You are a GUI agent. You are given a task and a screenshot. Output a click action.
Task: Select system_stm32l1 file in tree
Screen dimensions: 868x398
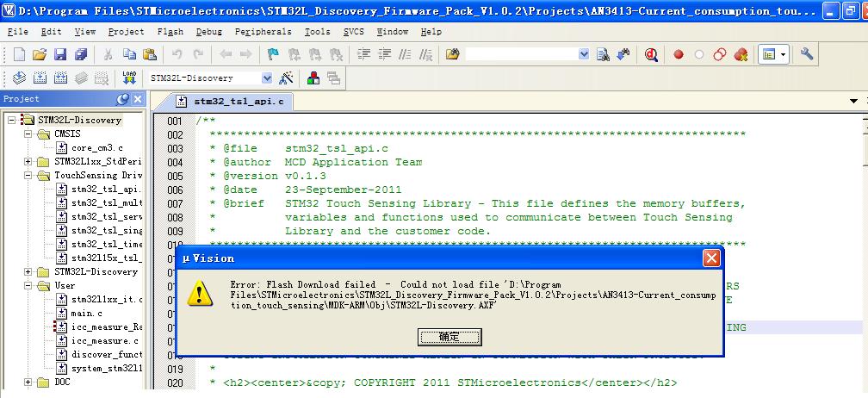pyautogui.click(x=99, y=368)
